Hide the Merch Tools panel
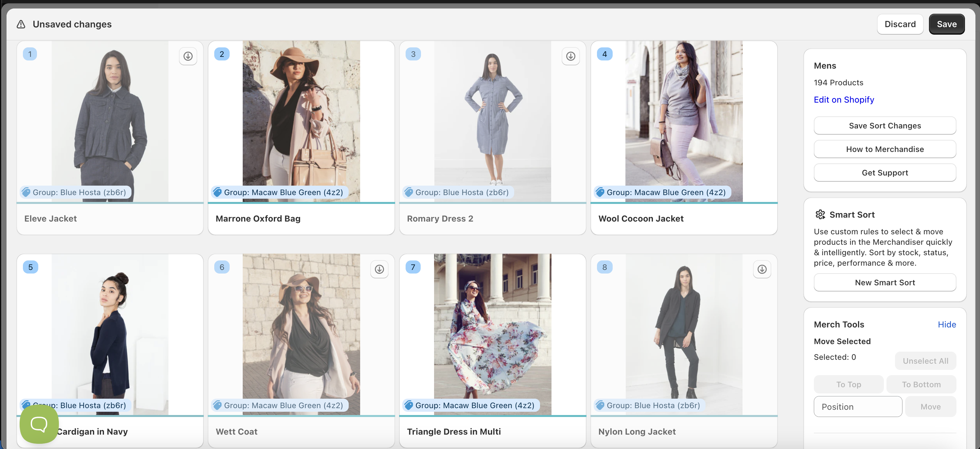The image size is (980, 449). pyautogui.click(x=947, y=324)
